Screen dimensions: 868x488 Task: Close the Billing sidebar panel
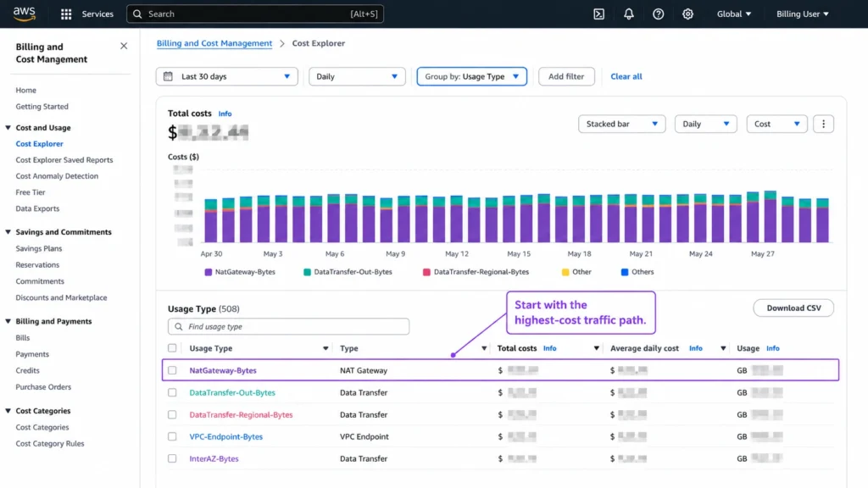click(x=124, y=46)
